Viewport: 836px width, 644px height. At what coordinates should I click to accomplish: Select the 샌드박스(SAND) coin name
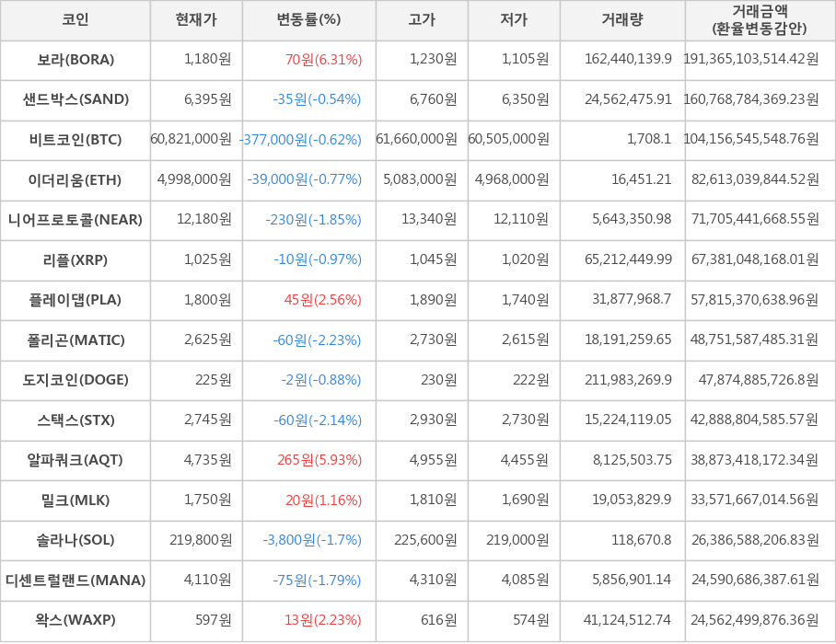click(75, 99)
